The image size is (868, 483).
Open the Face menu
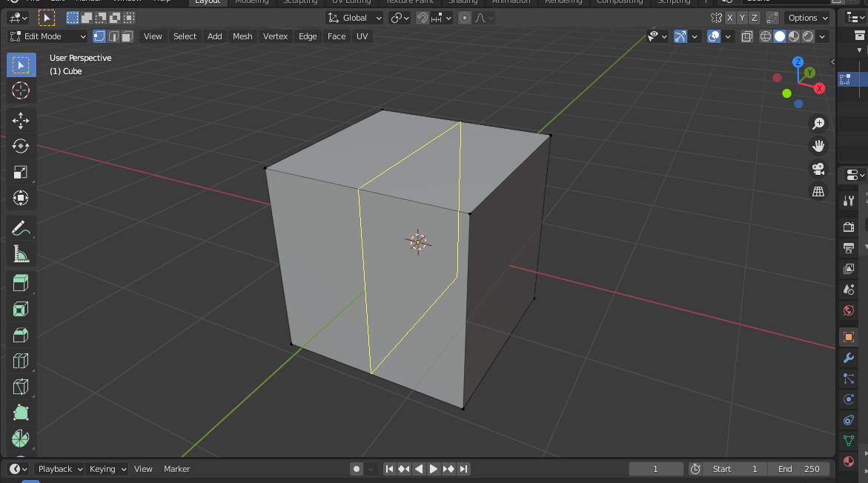coord(337,36)
